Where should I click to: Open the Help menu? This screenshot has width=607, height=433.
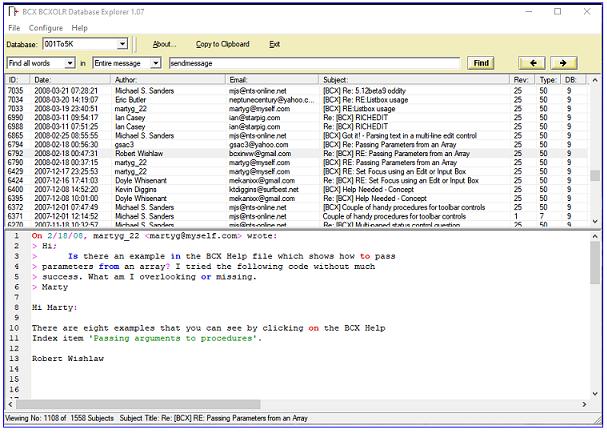click(x=79, y=28)
